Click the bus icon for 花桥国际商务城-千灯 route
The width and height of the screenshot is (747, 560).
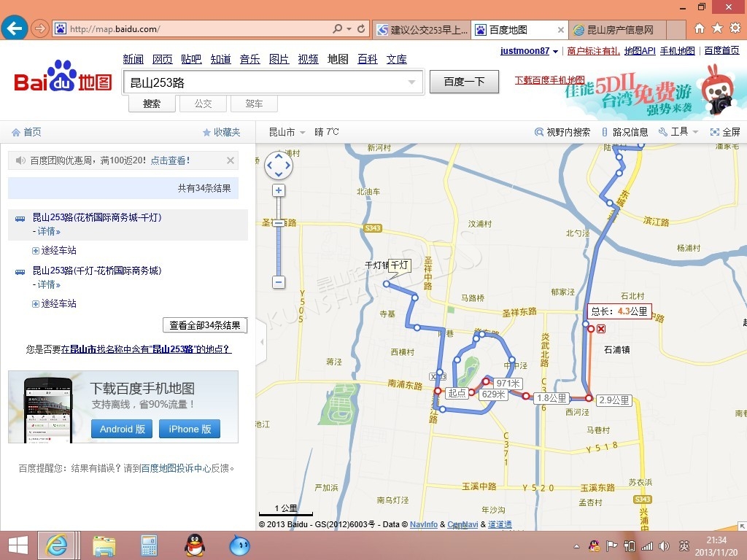[20, 219]
